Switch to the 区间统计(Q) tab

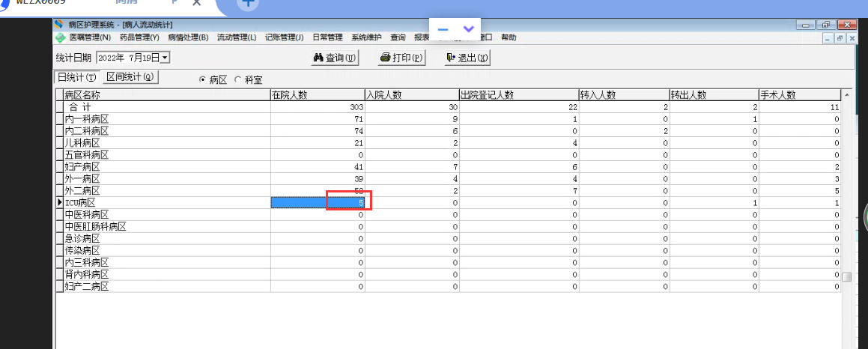(130, 77)
